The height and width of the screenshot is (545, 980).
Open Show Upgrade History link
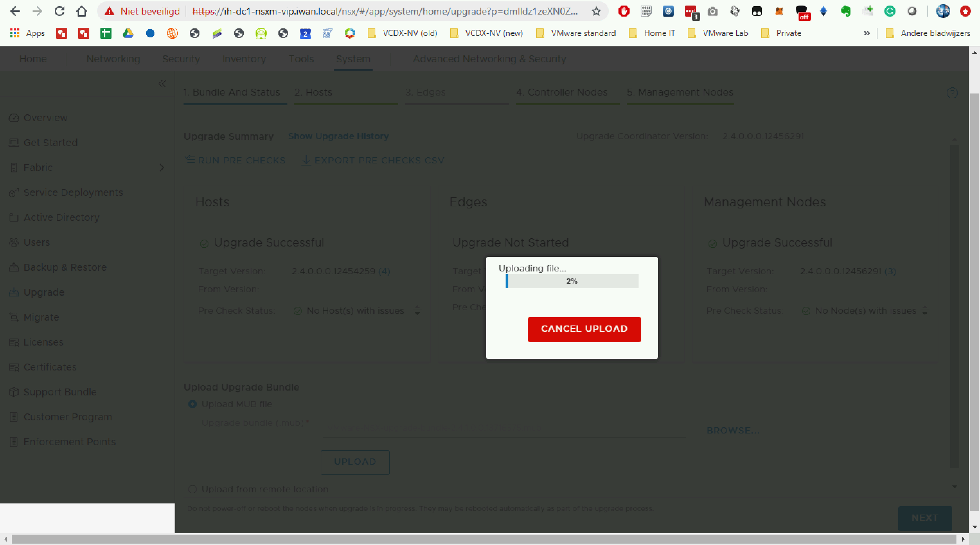click(x=338, y=136)
